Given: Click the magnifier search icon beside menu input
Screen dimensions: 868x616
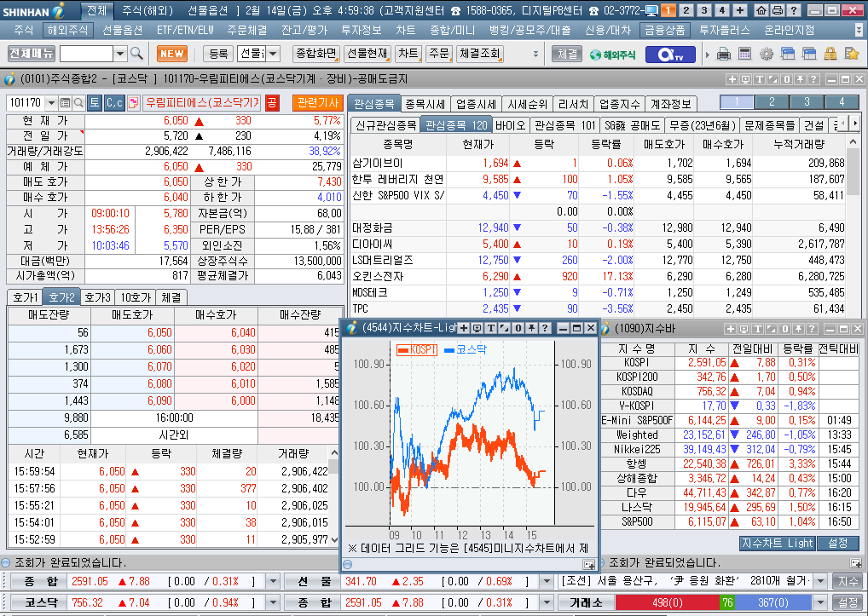Looking at the screenshot, I should click(x=136, y=54).
